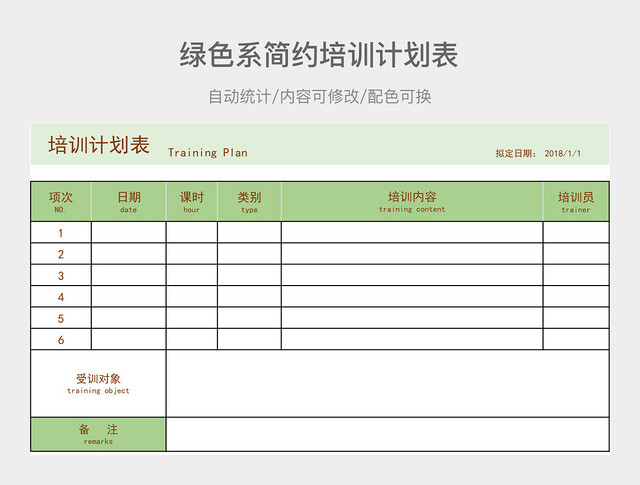Screen dimensions: 640x485
Task: Select the 培训计划表 heading in the banner
Action: tap(99, 145)
